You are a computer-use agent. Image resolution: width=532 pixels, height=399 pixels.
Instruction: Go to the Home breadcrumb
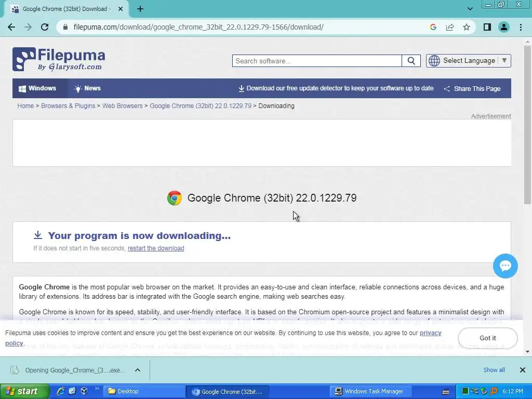pos(26,106)
